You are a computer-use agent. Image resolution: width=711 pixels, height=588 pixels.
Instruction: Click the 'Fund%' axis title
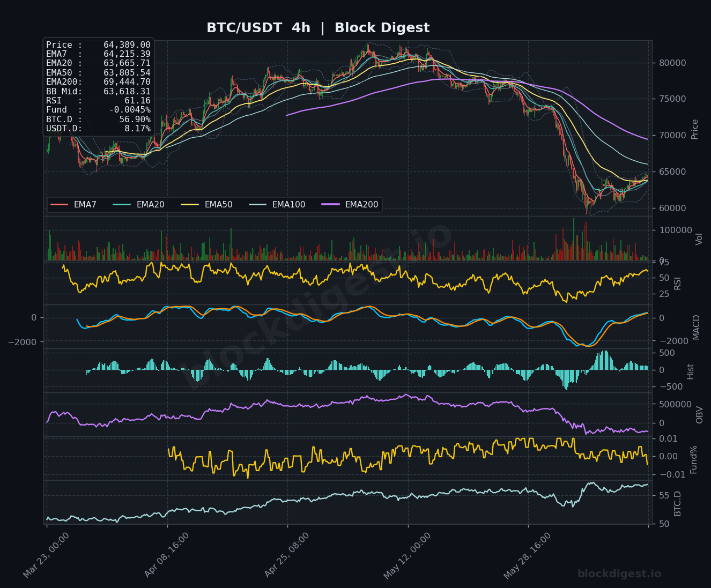click(694, 459)
